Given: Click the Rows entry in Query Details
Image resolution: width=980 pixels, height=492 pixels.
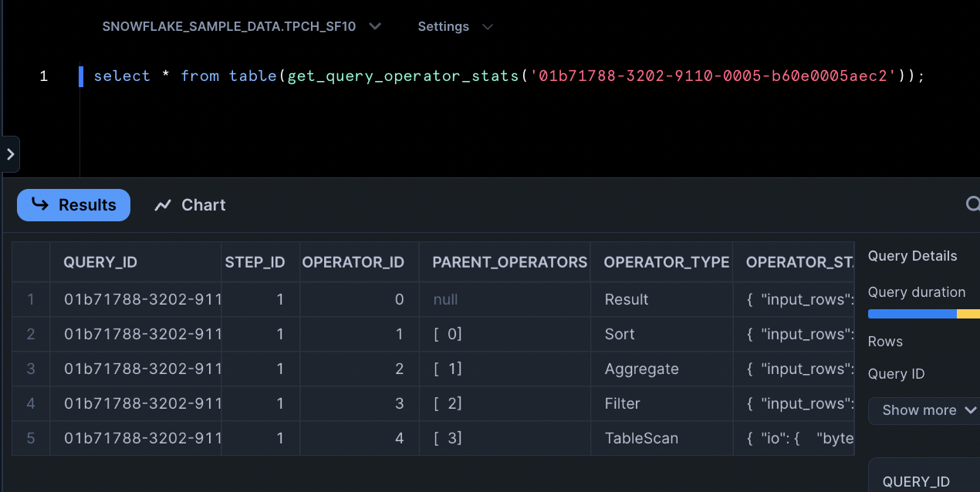Looking at the screenshot, I should point(884,341).
